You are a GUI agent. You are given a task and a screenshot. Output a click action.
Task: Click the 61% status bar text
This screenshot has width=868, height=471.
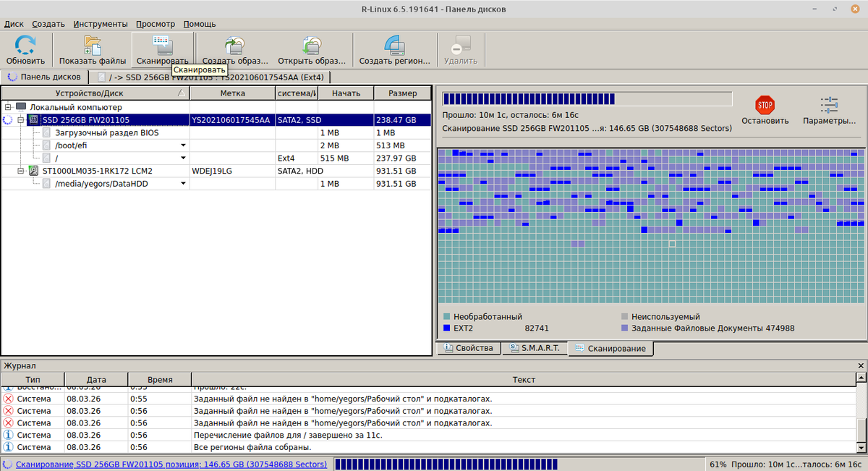click(x=718, y=464)
